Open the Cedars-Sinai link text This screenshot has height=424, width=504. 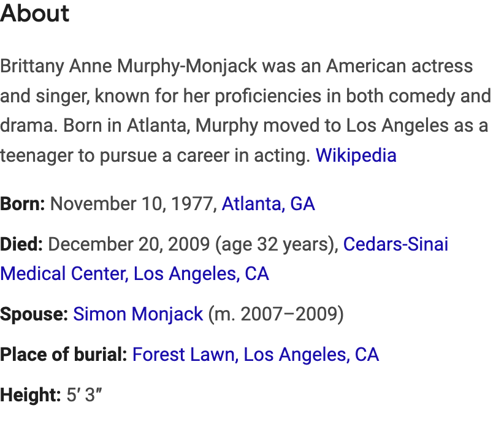(x=395, y=244)
